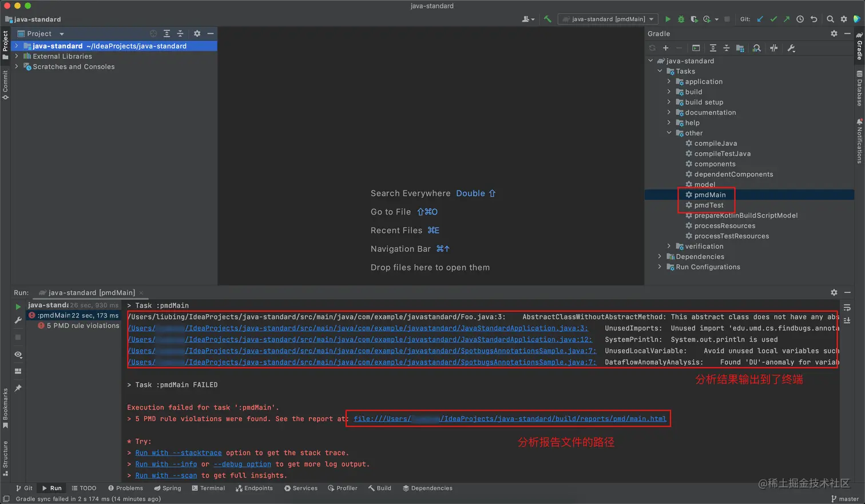
Task: Open the Commit side tab on left edge
Action: (5, 85)
